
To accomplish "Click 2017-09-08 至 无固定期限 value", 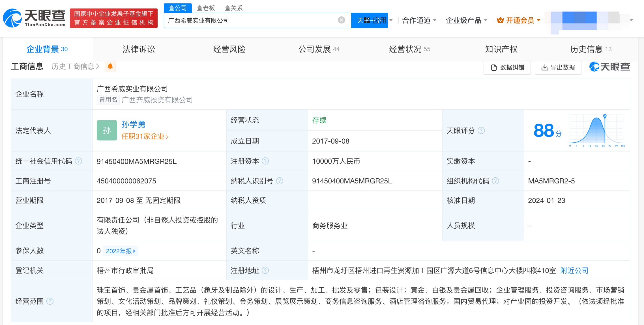I will coord(139,200).
